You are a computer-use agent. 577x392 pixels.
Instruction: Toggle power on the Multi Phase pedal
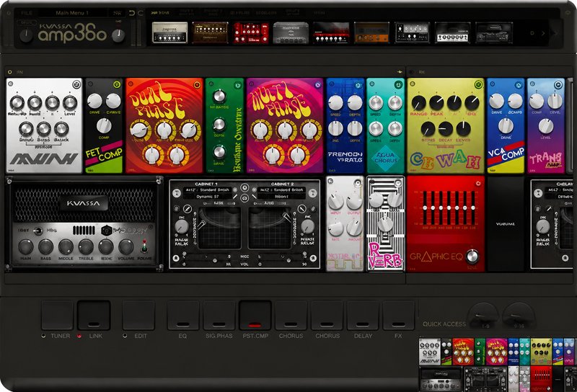tap(317, 85)
